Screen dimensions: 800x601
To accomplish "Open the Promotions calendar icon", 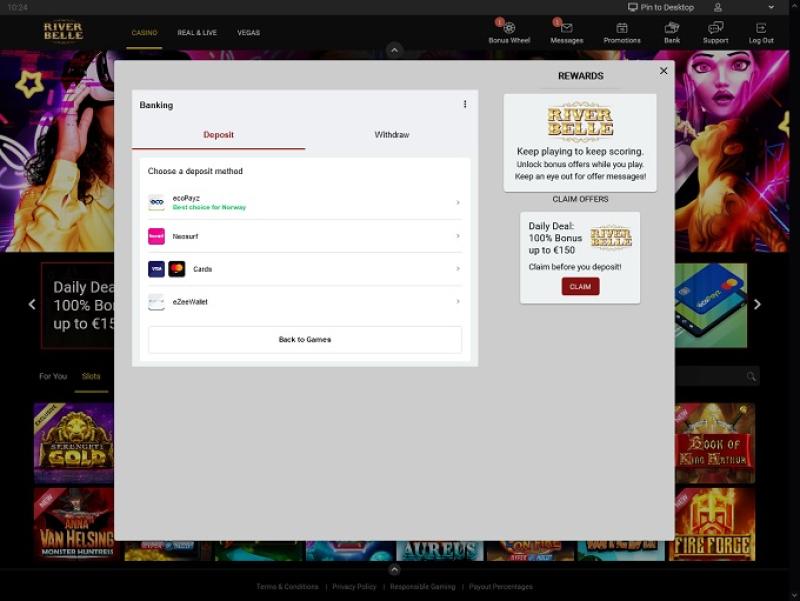I will (622, 29).
